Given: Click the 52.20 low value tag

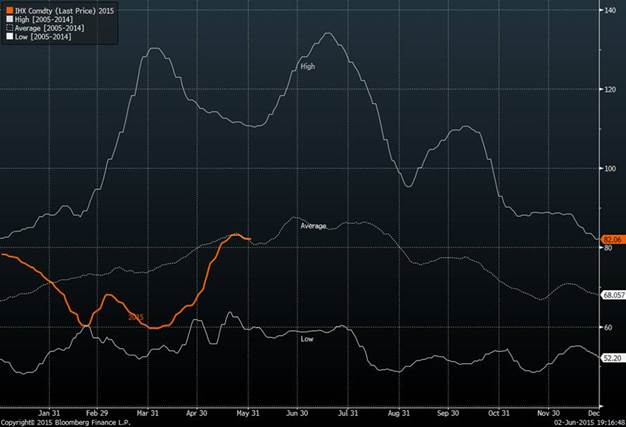Looking at the screenshot, I should [611, 358].
